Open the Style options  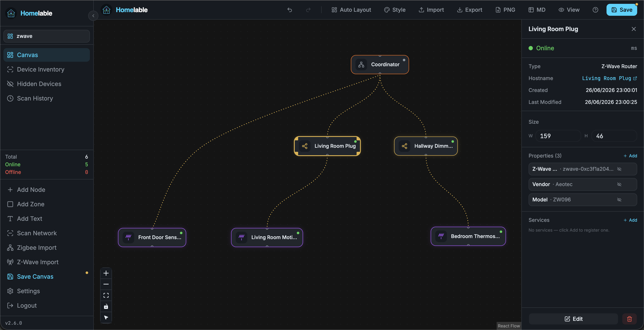pos(395,10)
